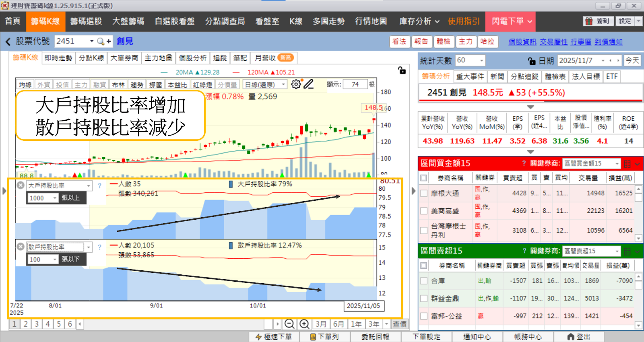Screen dimensions: 644x342
Task: Toggle the 均線 moving average overlay
Action: pyautogui.click(x=25, y=84)
